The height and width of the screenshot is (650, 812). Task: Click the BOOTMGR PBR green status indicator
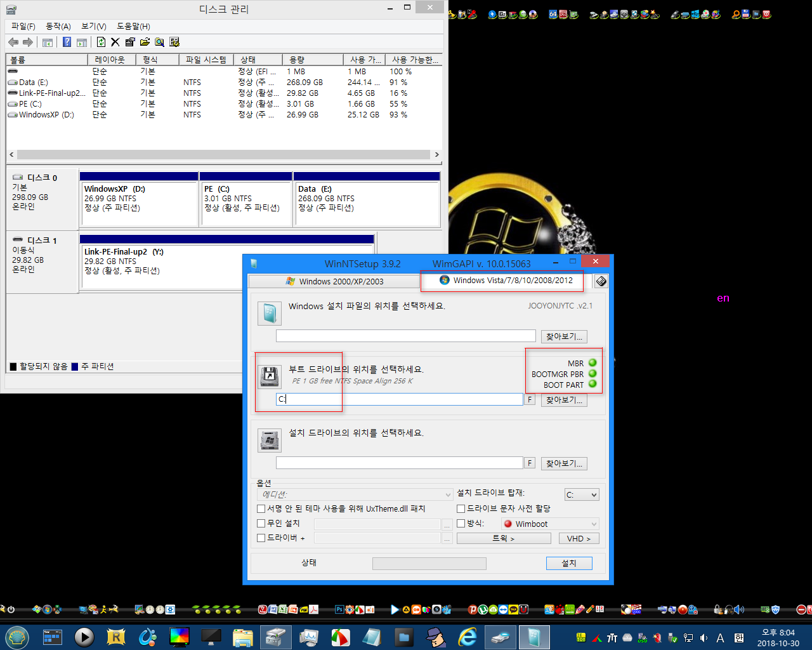pyautogui.click(x=593, y=374)
